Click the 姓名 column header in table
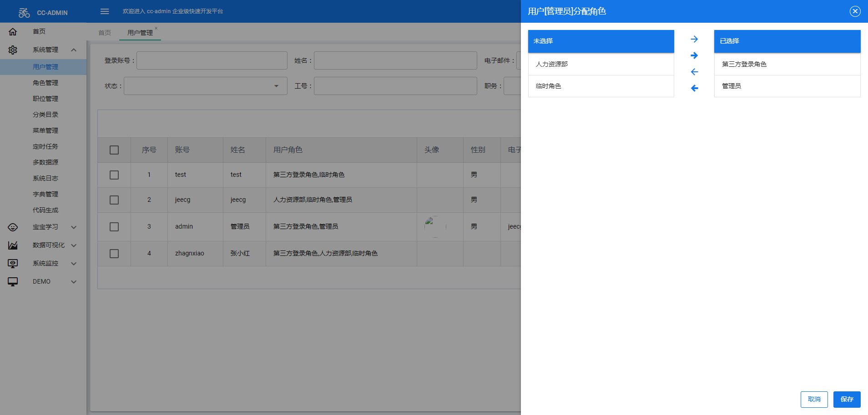This screenshot has height=415, width=868. tap(244, 150)
